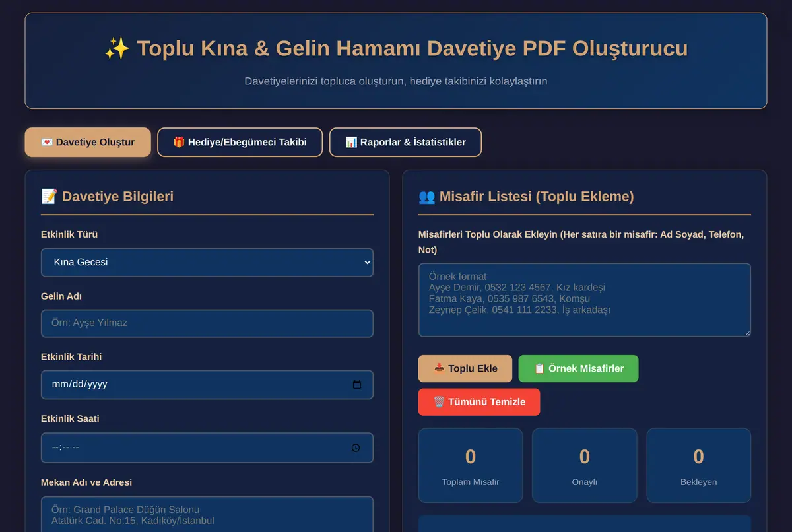Open Raporlar & İstatistikler tab
This screenshot has height=532, width=792.
(405, 142)
